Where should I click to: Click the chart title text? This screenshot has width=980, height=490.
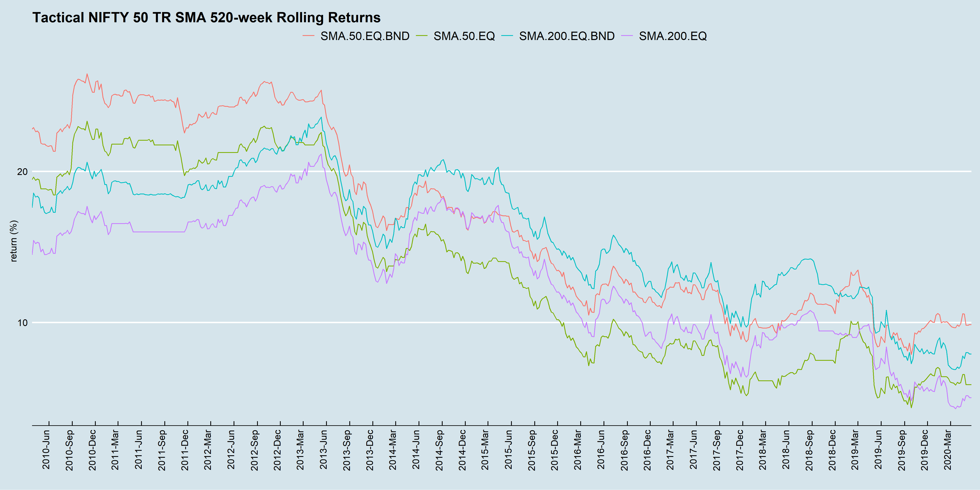[206, 18]
